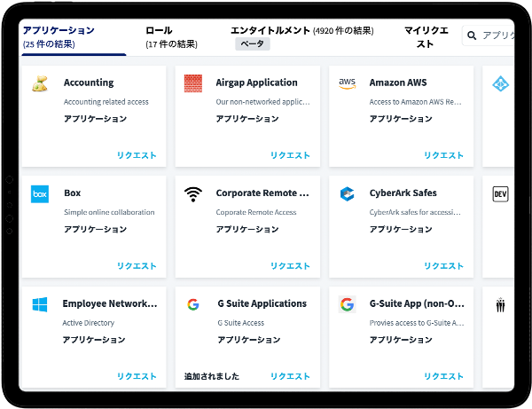Click the Employee Network... title
The image size is (532, 409).
[110, 303]
